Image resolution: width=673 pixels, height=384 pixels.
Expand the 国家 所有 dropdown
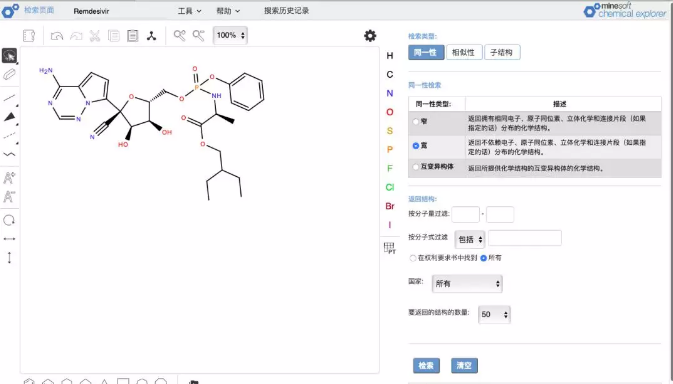467,284
